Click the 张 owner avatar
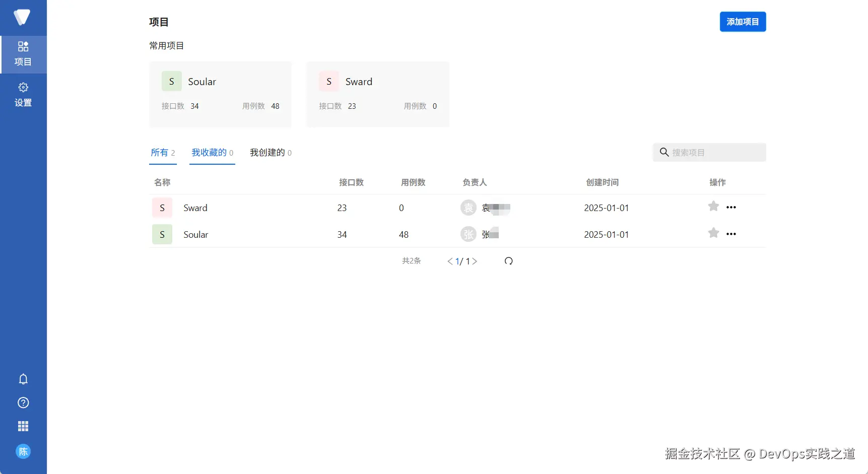The width and height of the screenshot is (868, 474). [469, 234]
